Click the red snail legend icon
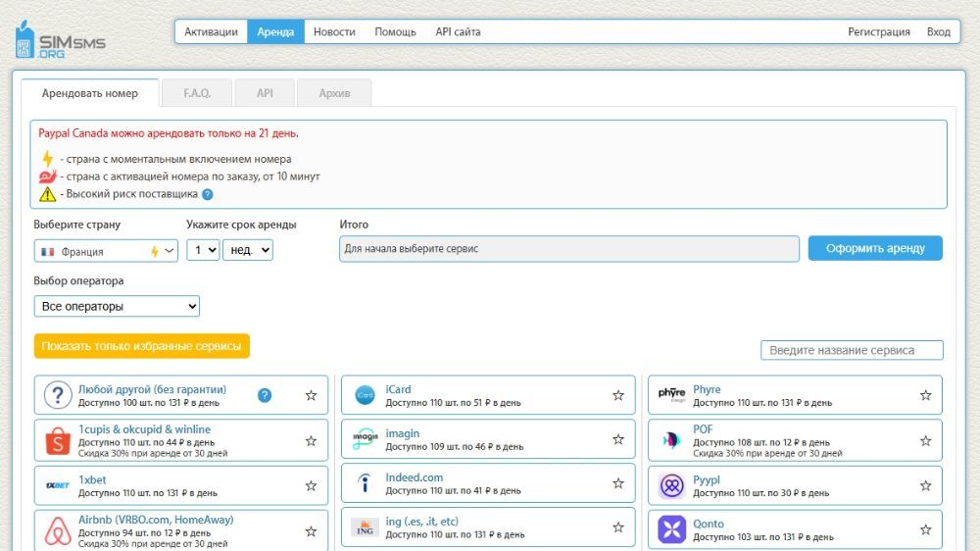The image size is (980, 551). 47,176
